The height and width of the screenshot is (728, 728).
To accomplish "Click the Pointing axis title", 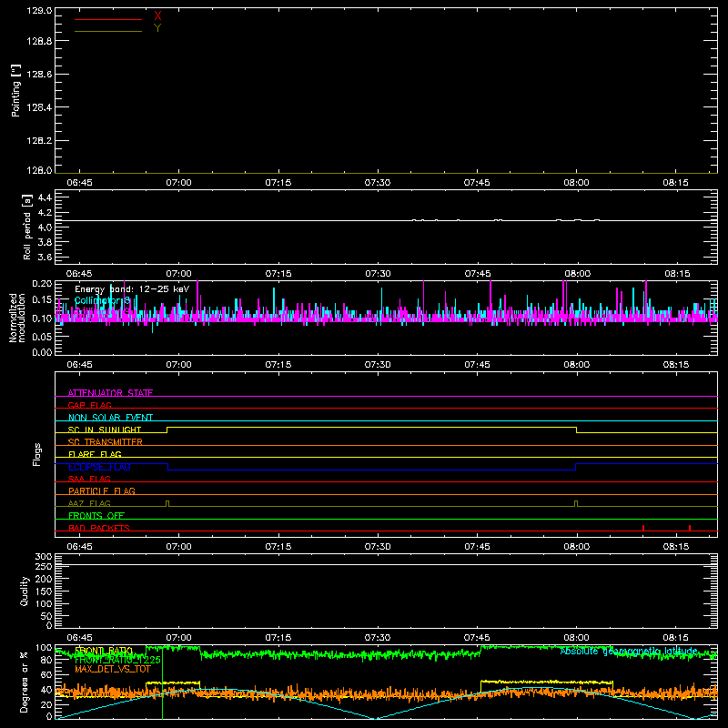I will pos(16,90).
